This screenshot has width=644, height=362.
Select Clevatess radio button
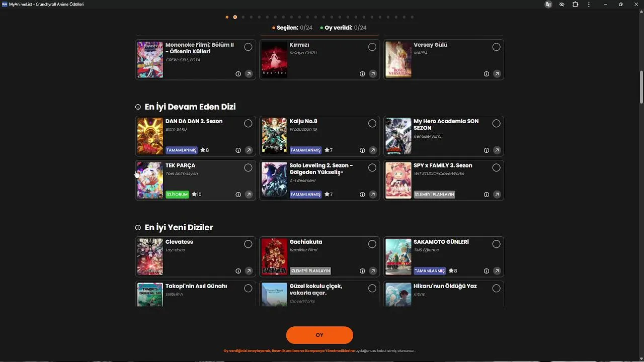tap(248, 244)
